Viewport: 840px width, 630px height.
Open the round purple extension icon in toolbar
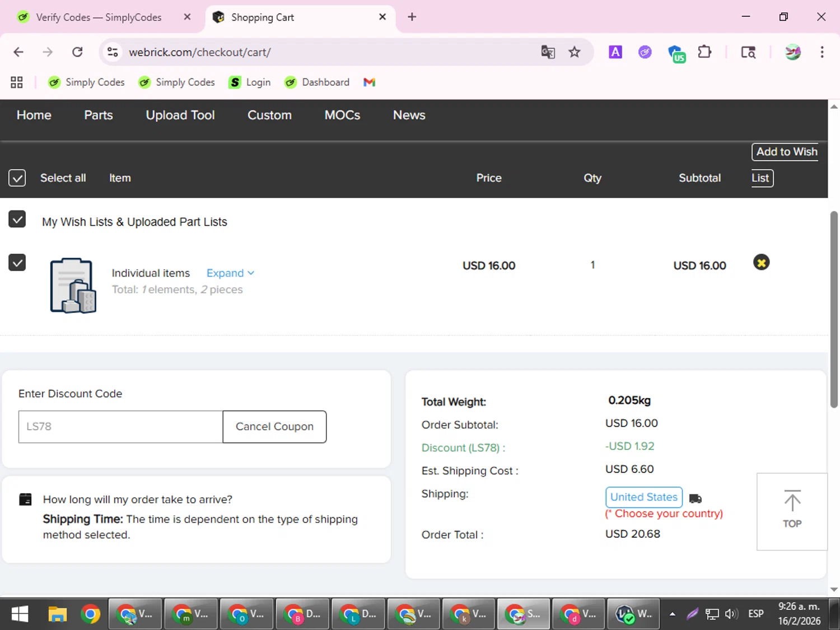(645, 52)
